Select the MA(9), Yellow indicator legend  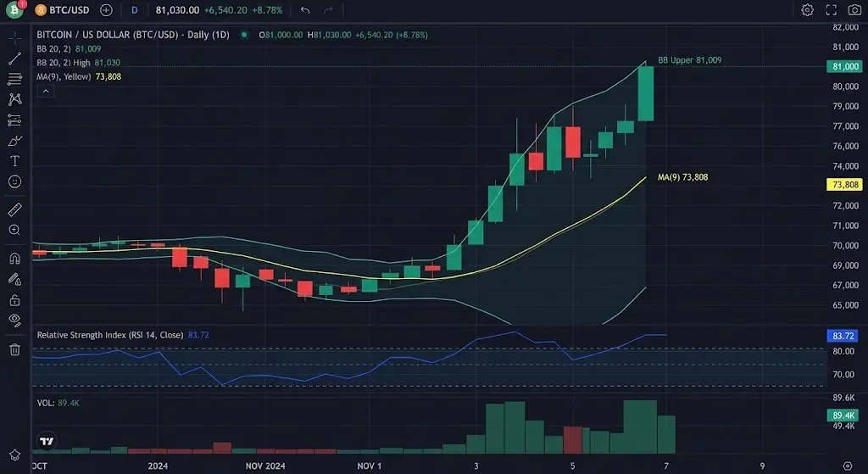pyautogui.click(x=79, y=76)
